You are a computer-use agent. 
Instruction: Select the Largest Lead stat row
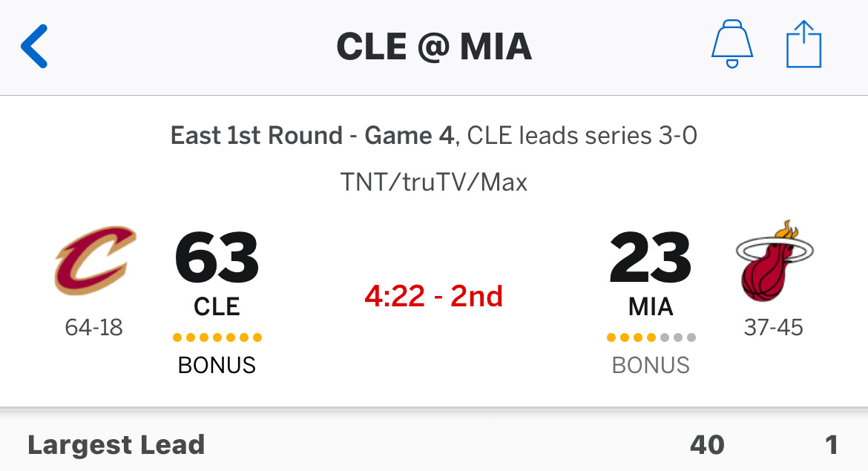pos(434,445)
